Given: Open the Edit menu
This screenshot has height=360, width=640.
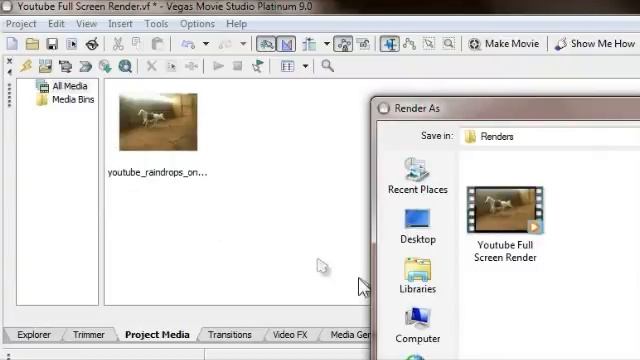Looking at the screenshot, I should coord(56,24).
